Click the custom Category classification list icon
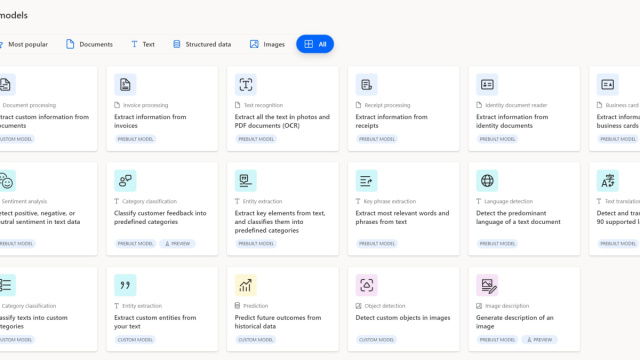The height and width of the screenshot is (360, 640). (x=7, y=285)
